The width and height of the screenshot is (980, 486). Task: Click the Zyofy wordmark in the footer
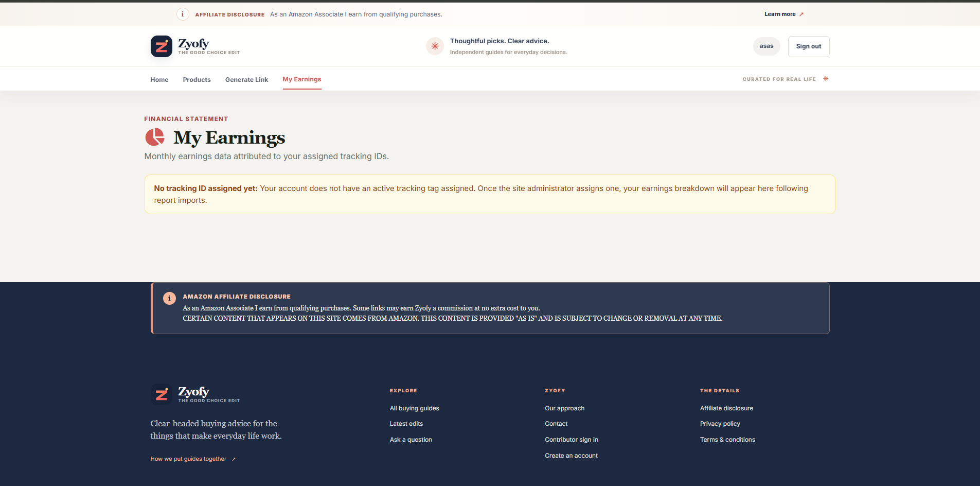(x=193, y=391)
